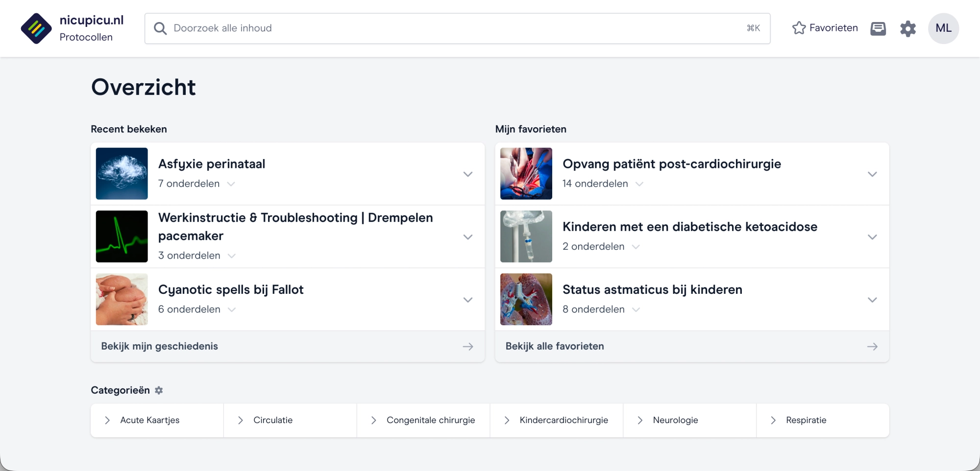This screenshot has height=471, width=980.
Task: Expand the Asfyxie perinataal protocol row
Action: click(x=467, y=174)
